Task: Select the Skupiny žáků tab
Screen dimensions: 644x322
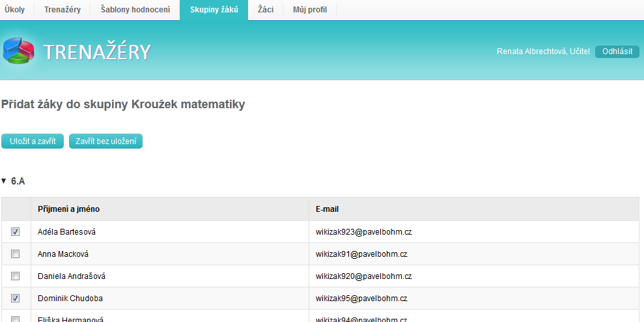Action: click(214, 10)
